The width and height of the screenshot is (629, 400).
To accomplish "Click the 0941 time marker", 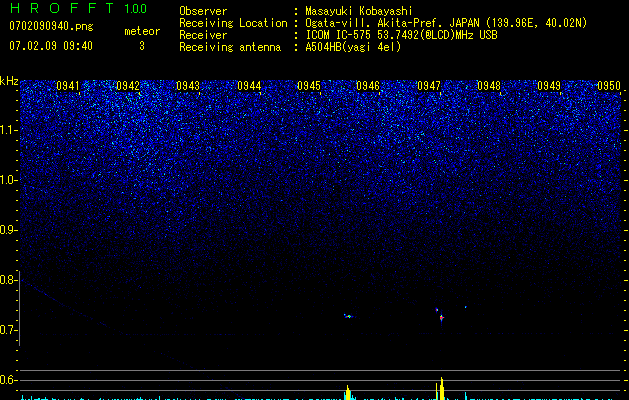I will pyautogui.click(x=68, y=86).
